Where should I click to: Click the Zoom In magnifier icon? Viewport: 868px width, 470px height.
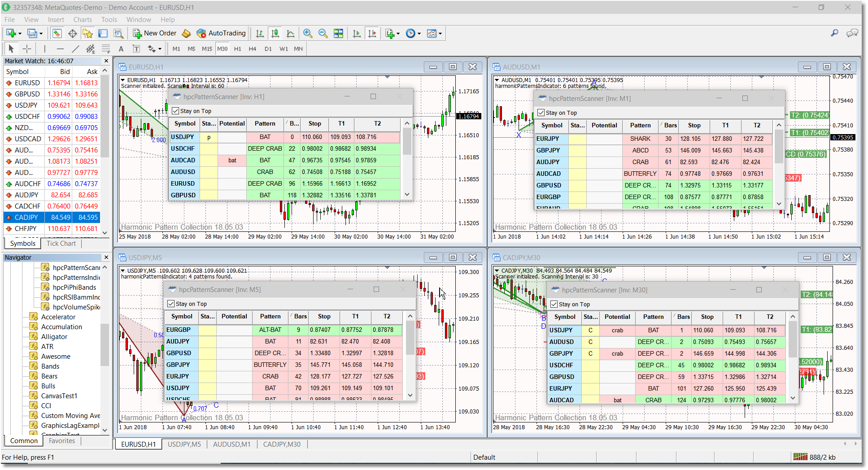point(308,33)
